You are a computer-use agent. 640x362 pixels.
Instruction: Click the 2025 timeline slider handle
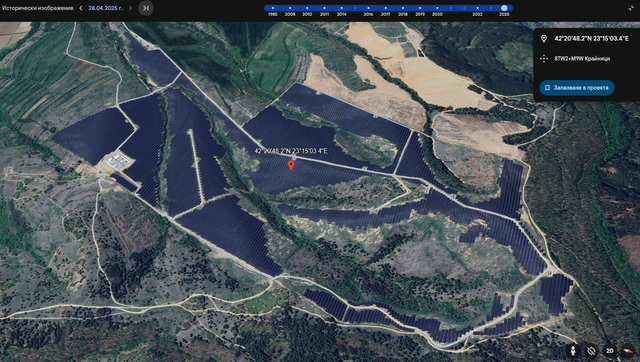(504, 8)
